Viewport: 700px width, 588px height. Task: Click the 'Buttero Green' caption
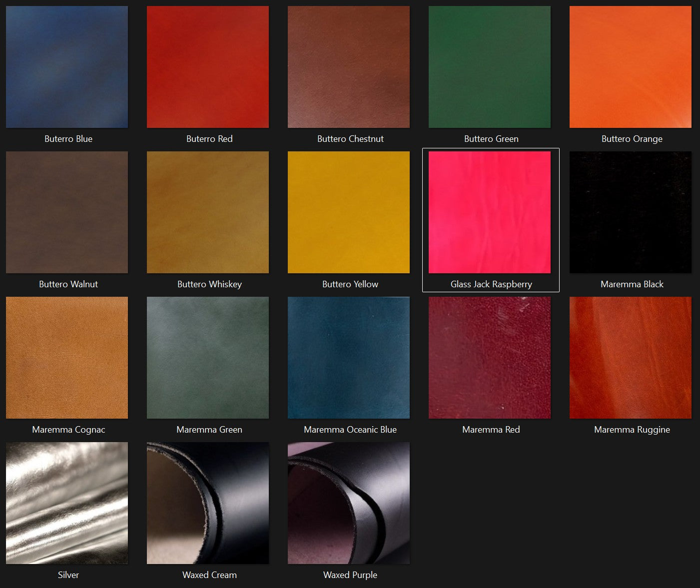pyautogui.click(x=491, y=139)
